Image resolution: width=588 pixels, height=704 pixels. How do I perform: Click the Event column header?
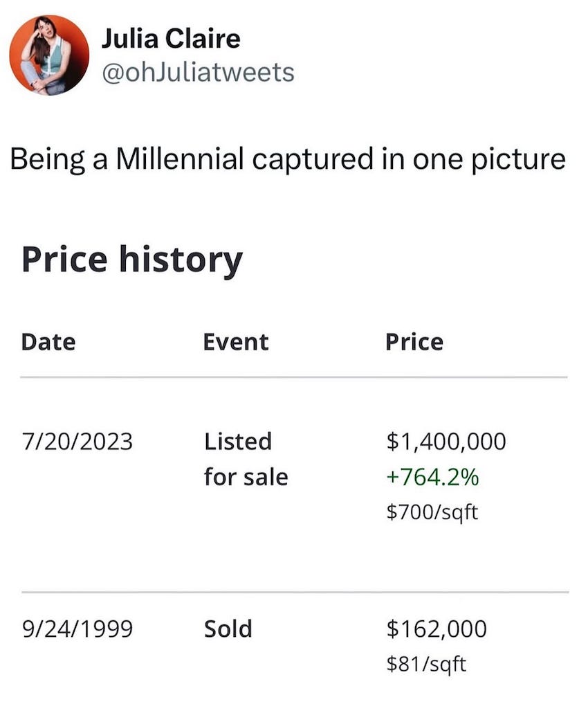click(x=236, y=342)
